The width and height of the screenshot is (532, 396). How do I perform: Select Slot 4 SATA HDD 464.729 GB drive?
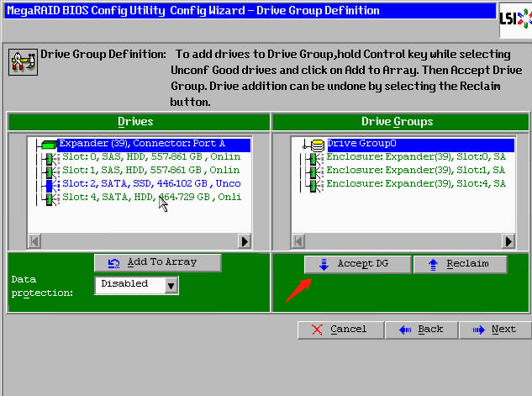point(151,197)
